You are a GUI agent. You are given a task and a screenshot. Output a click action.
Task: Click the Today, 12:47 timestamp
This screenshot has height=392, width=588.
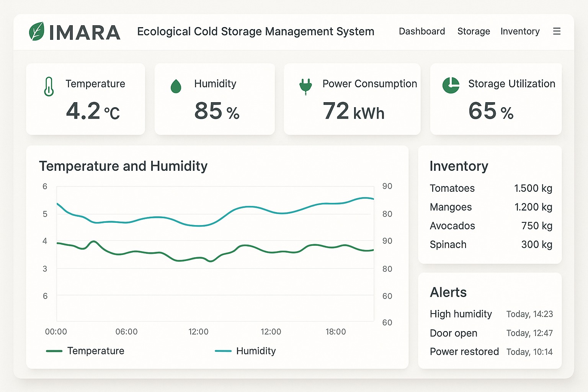(x=530, y=333)
